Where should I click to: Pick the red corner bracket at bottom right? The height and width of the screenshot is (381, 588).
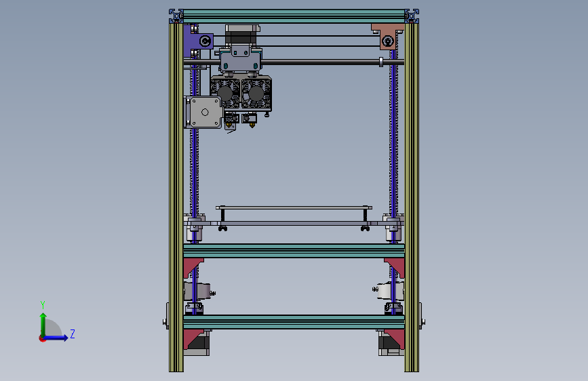396,338
